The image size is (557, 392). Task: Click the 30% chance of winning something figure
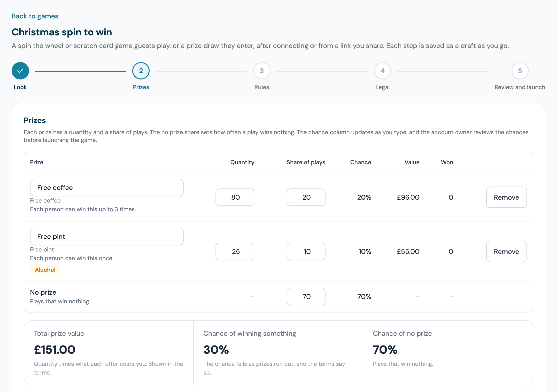(216, 350)
